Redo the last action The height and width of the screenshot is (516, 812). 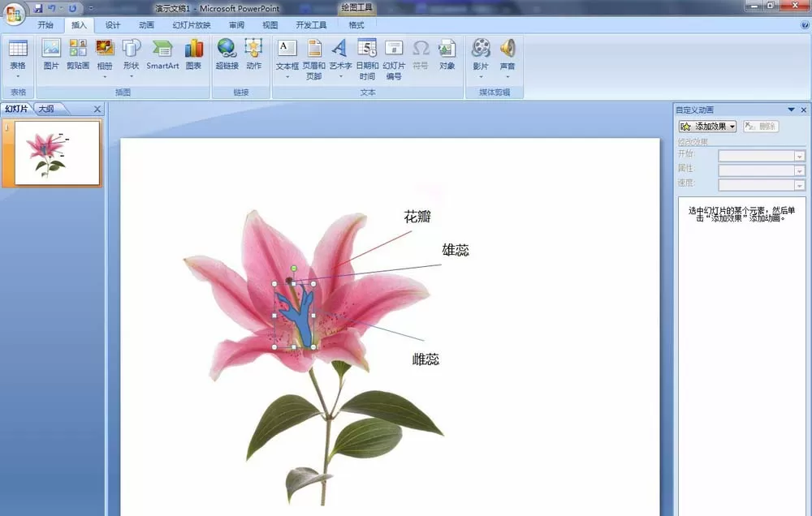[72, 8]
